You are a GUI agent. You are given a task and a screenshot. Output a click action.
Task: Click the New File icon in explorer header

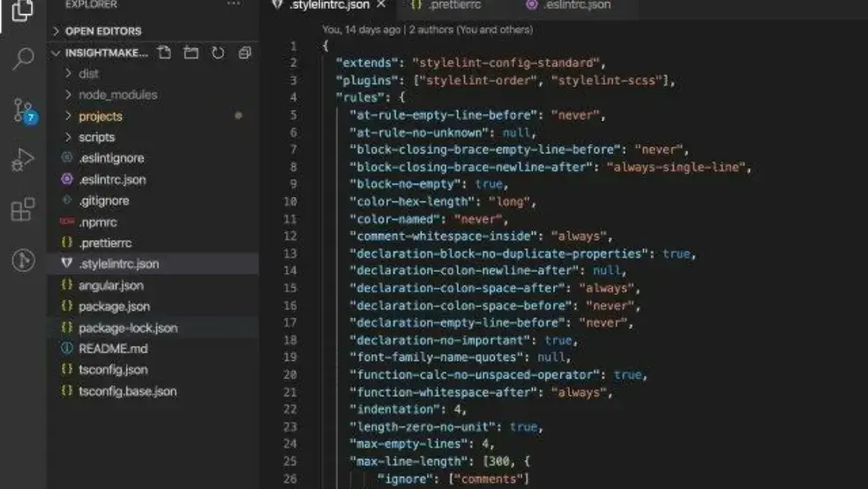164,53
